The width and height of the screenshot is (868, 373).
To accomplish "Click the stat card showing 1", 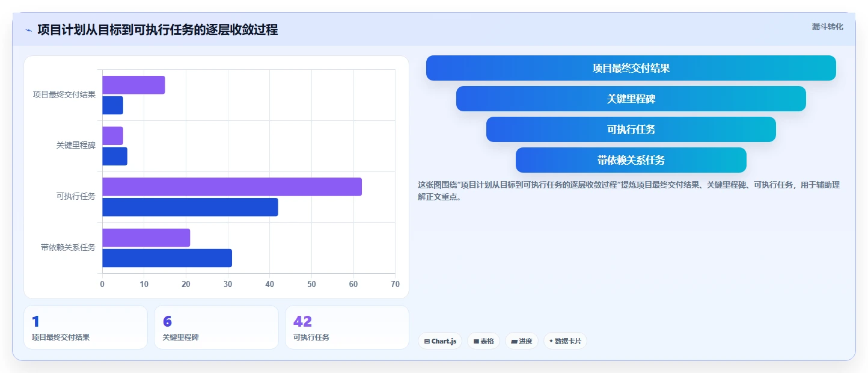I will pyautogui.click(x=85, y=327).
